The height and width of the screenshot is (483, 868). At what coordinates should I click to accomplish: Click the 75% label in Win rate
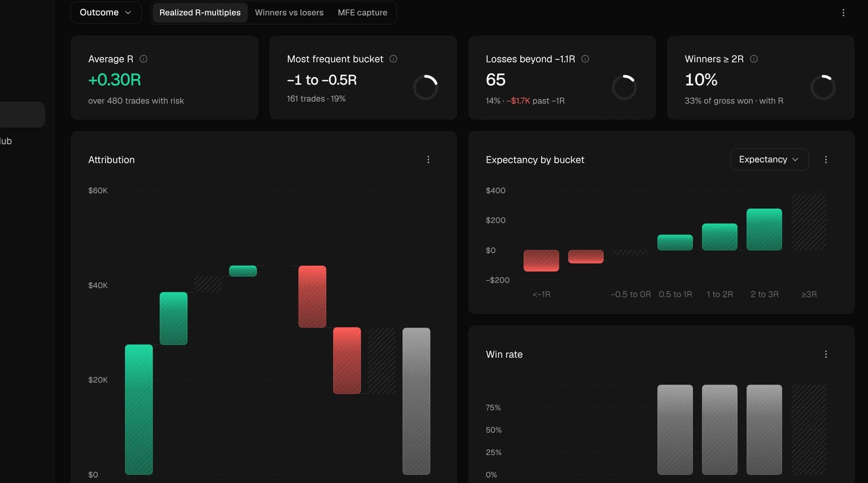coord(493,408)
